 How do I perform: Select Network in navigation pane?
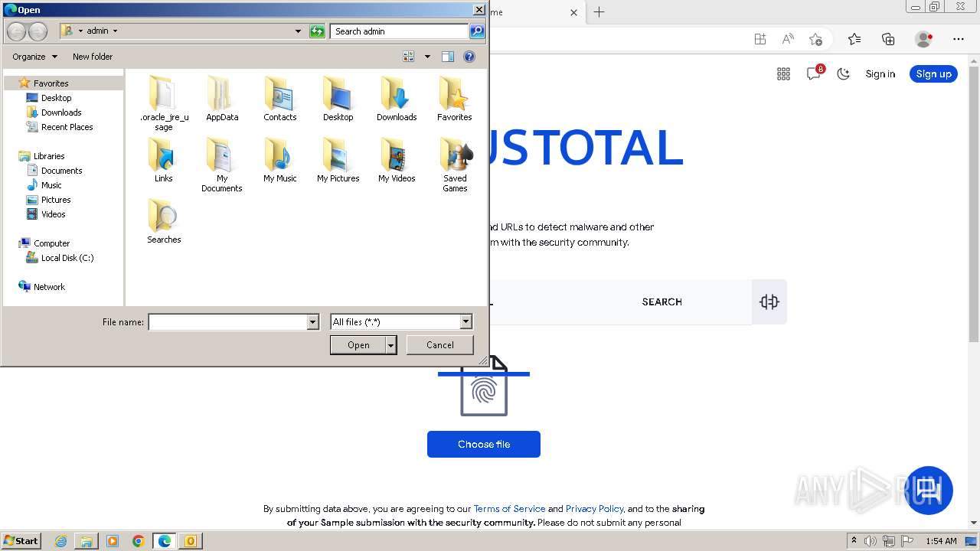click(49, 287)
